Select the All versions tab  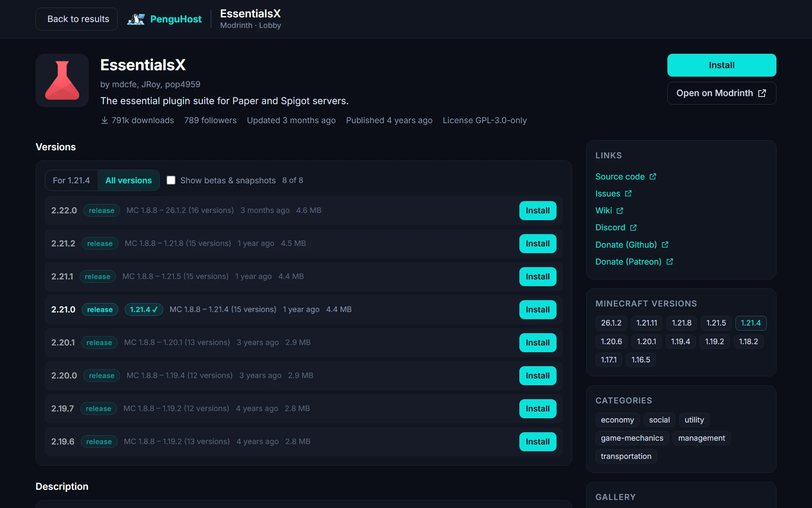point(129,180)
